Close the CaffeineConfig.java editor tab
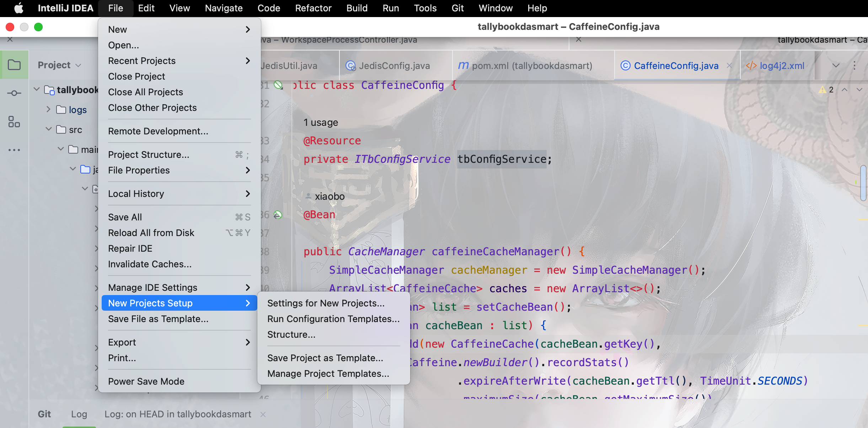Screen dimensions: 868x428 coord(729,65)
